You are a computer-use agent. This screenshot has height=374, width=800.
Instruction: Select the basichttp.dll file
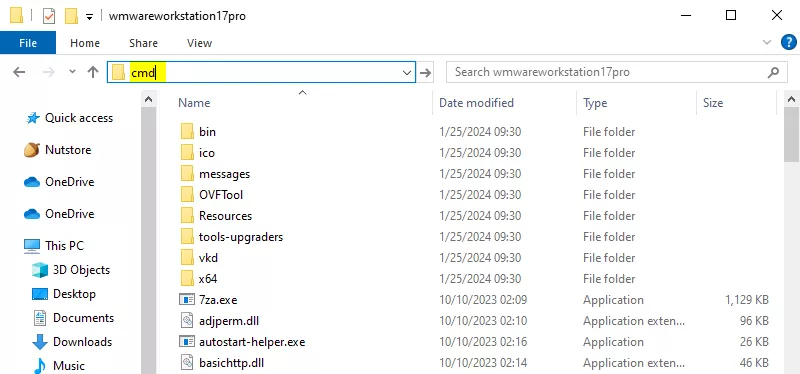[231, 363]
